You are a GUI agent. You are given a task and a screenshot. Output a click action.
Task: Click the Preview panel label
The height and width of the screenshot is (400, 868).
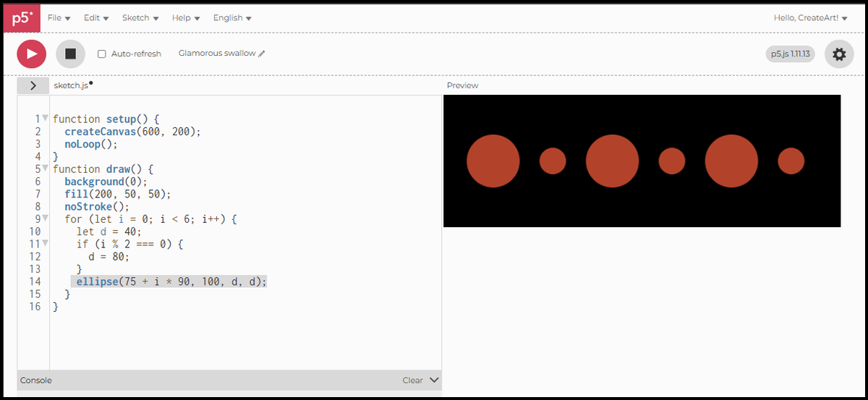463,85
